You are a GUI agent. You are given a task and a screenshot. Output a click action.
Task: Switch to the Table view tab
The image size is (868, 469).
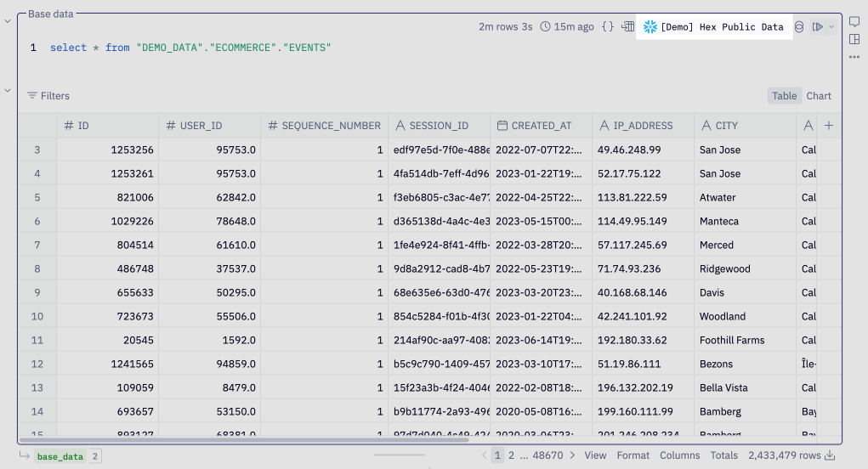[x=785, y=96]
